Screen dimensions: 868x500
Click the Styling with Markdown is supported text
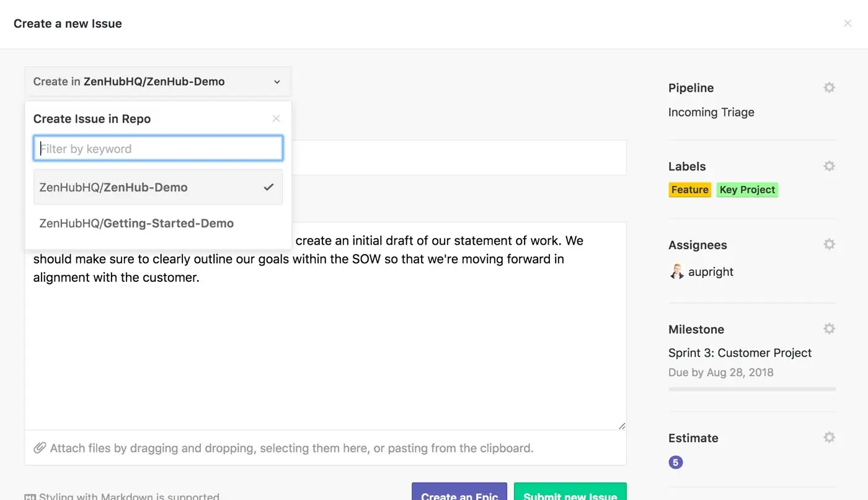(x=129, y=496)
